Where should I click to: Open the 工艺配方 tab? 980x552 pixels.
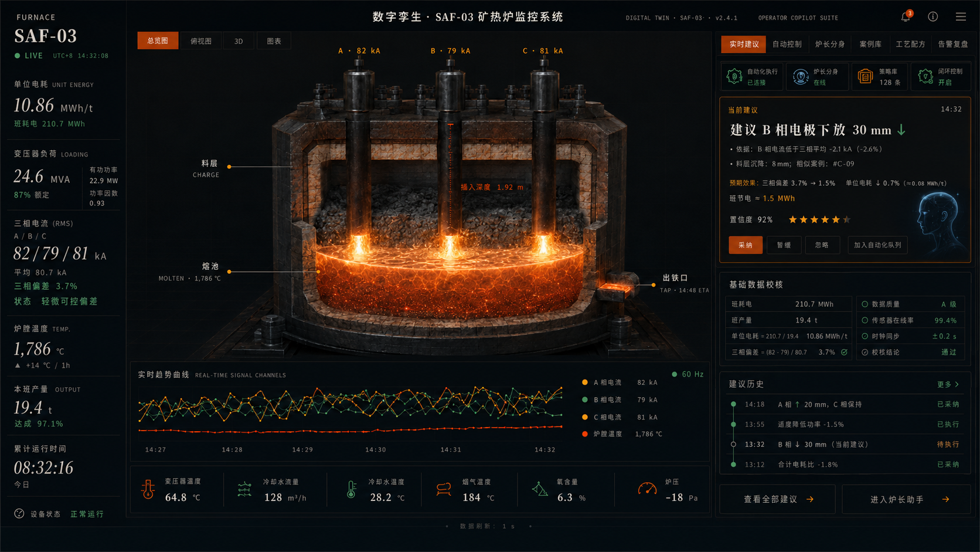(x=910, y=44)
